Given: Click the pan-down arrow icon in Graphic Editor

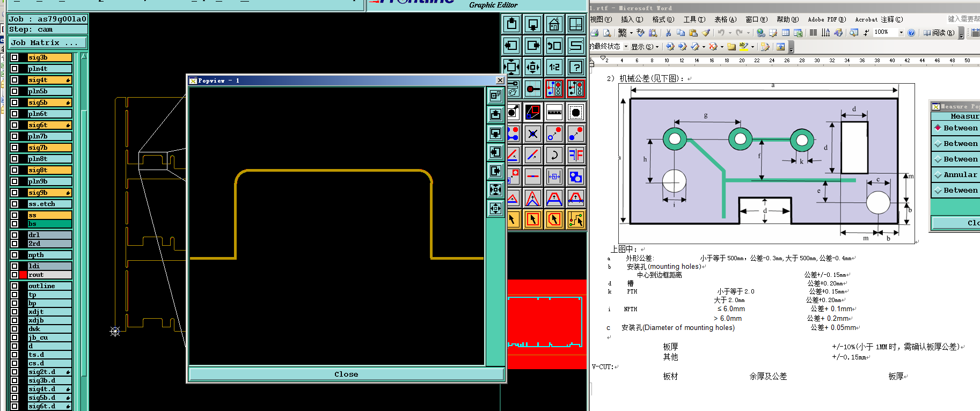Looking at the screenshot, I should point(533,24).
